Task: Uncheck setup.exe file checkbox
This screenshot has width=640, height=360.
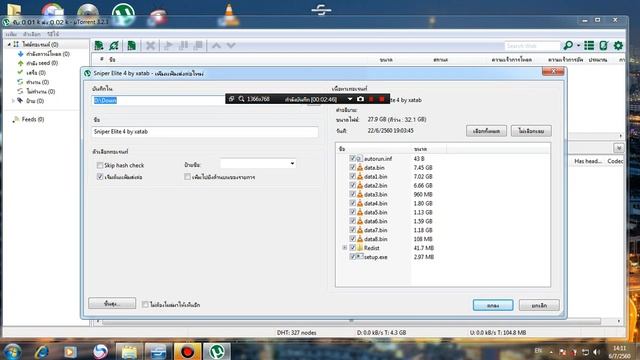Action: click(352, 257)
